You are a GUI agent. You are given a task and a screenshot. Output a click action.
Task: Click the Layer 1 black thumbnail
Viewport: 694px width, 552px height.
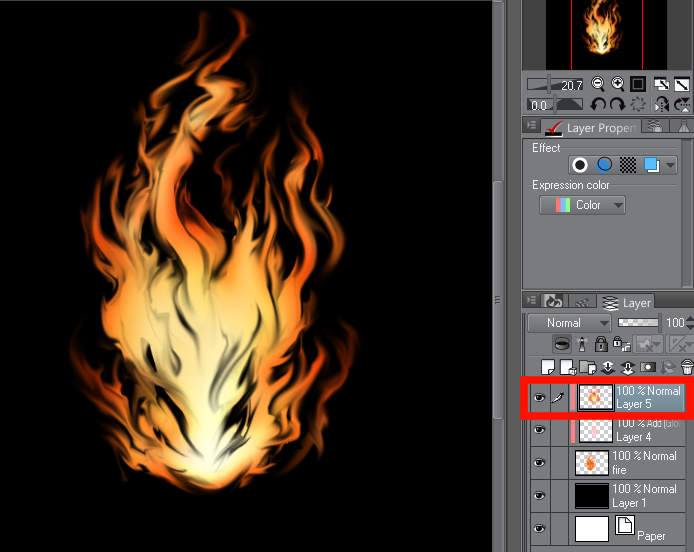592,495
